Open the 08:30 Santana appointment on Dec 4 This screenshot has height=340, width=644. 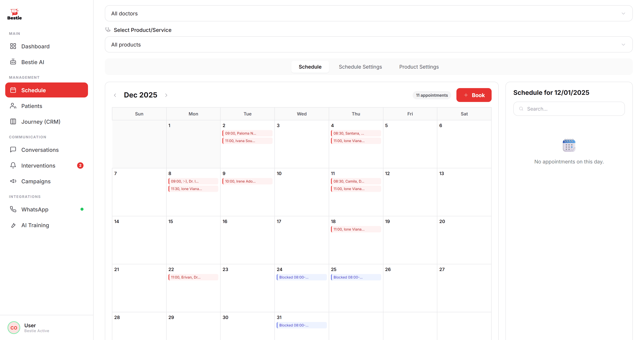356,133
